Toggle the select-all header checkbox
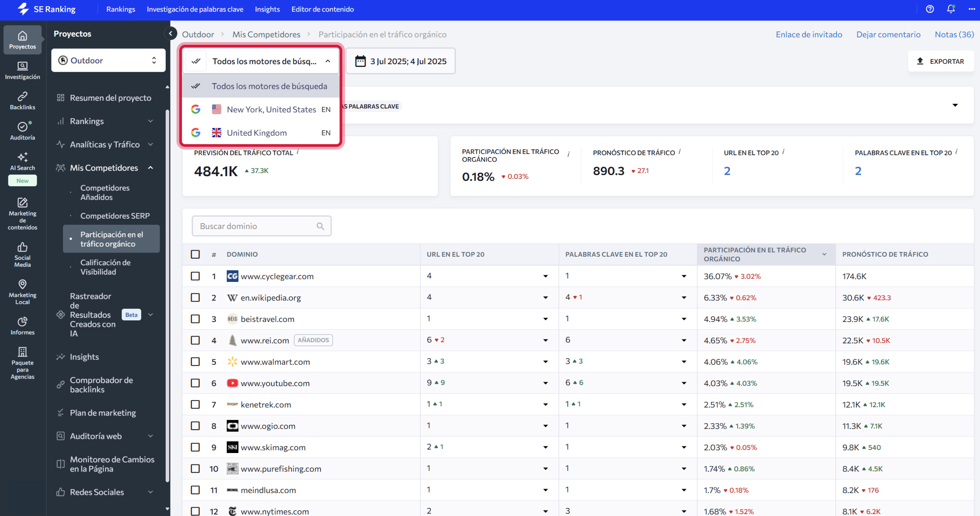Screen dimensions: 980x516 click(x=195, y=254)
